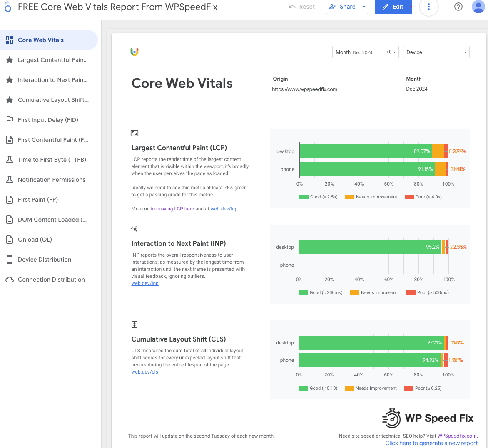Open the Core Web Vitals page
488x448 pixels.
pyautogui.click(x=49, y=40)
